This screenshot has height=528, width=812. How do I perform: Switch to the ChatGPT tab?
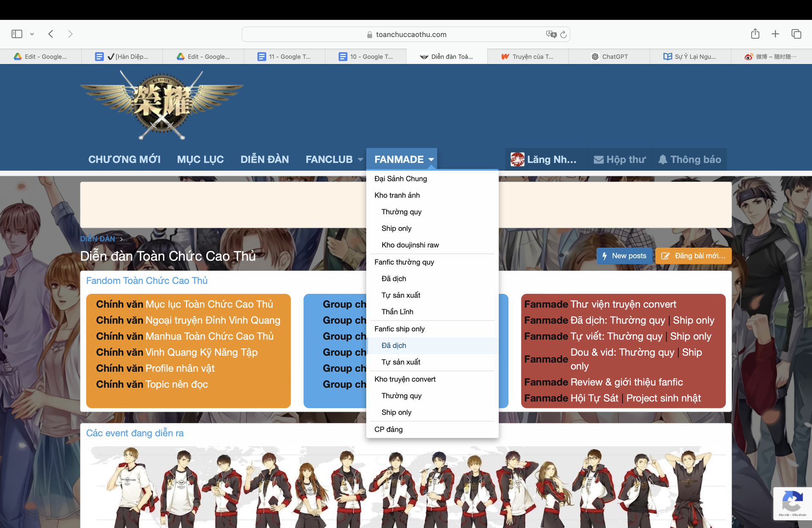(609, 57)
